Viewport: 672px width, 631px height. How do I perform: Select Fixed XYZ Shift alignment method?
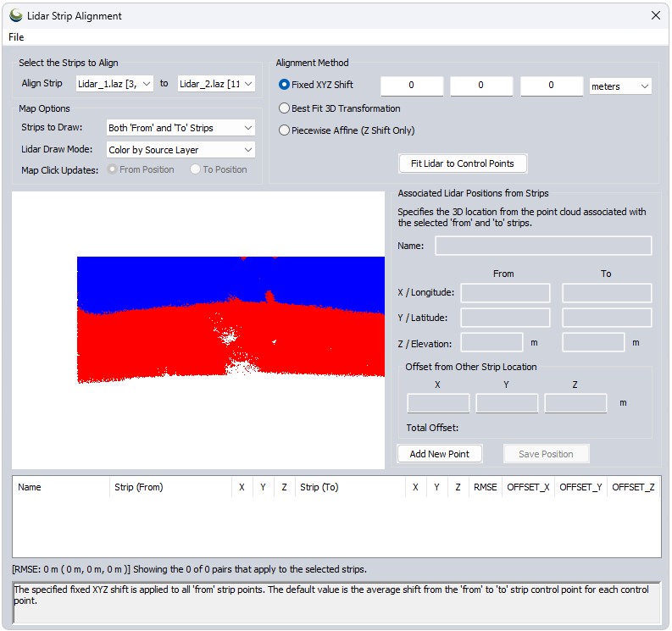(285, 86)
